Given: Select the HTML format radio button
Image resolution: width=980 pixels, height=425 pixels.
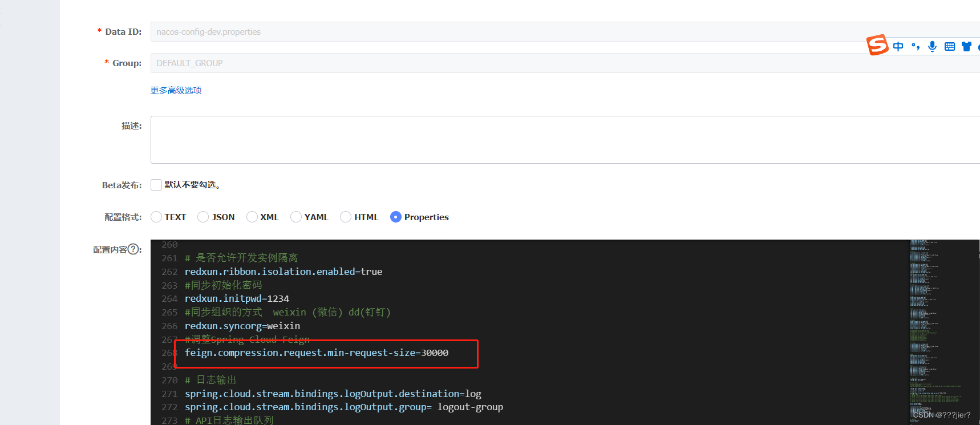Looking at the screenshot, I should pos(345,217).
